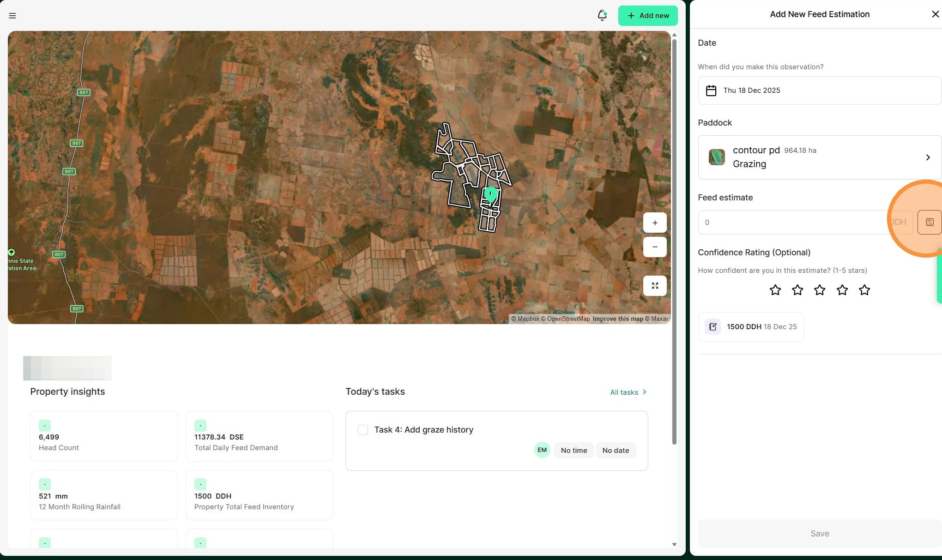The height and width of the screenshot is (560, 942).
Task: Open the hamburger menu
Action: point(12,16)
